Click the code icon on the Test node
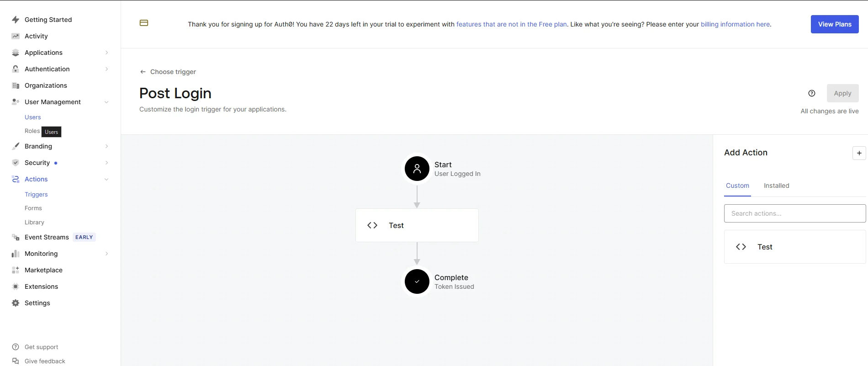Screen dimensions: 868x366 pyautogui.click(x=372, y=225)
